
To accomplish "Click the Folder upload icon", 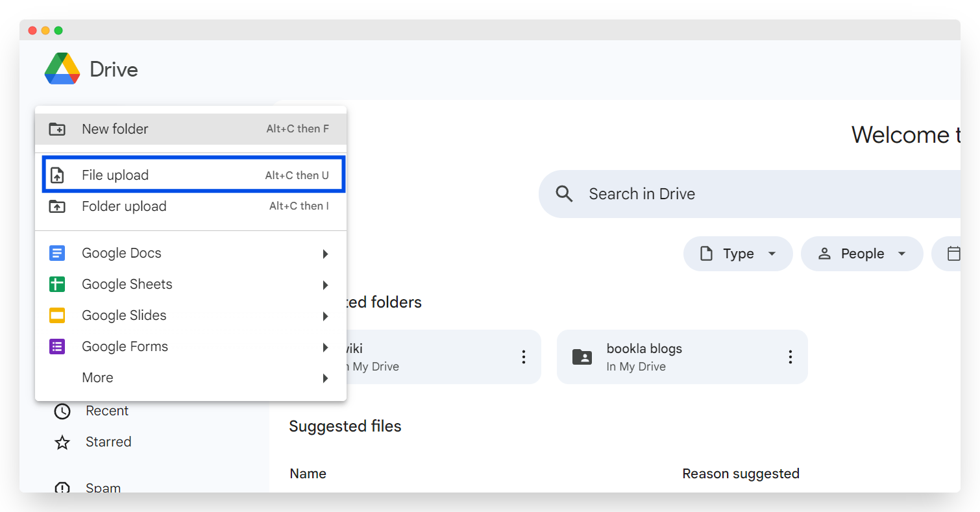I will click(x=57, y=206).
